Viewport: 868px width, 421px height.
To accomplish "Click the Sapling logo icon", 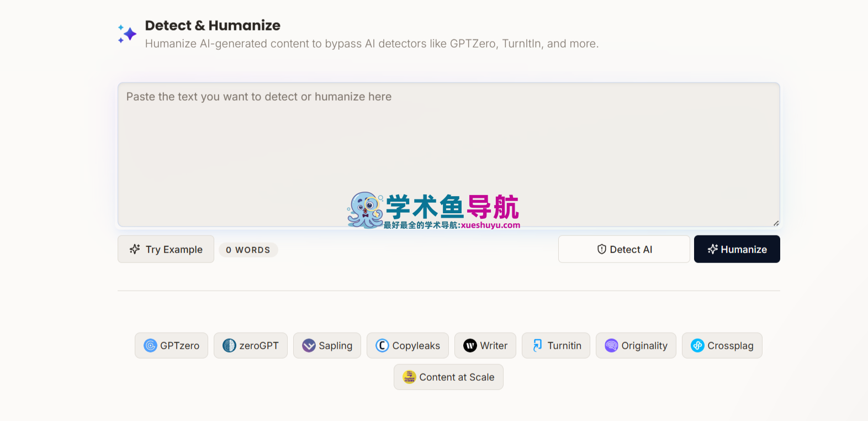I will click(309, 346).
